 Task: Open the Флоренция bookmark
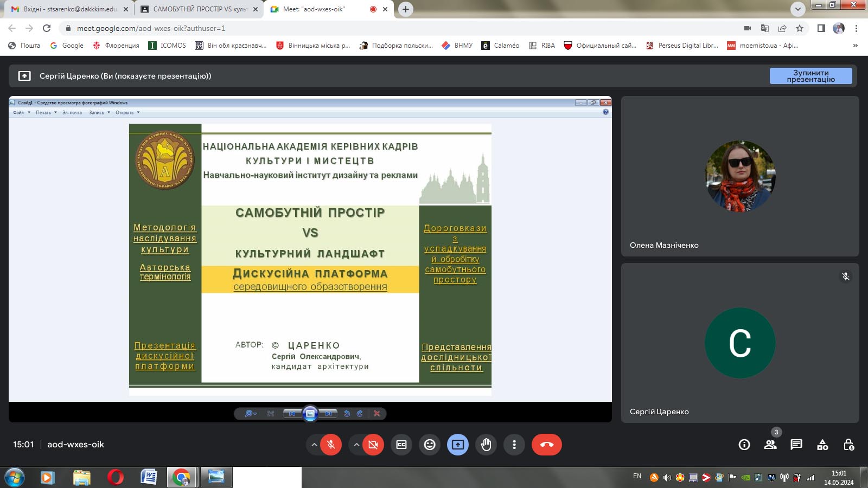pos(116,46)
